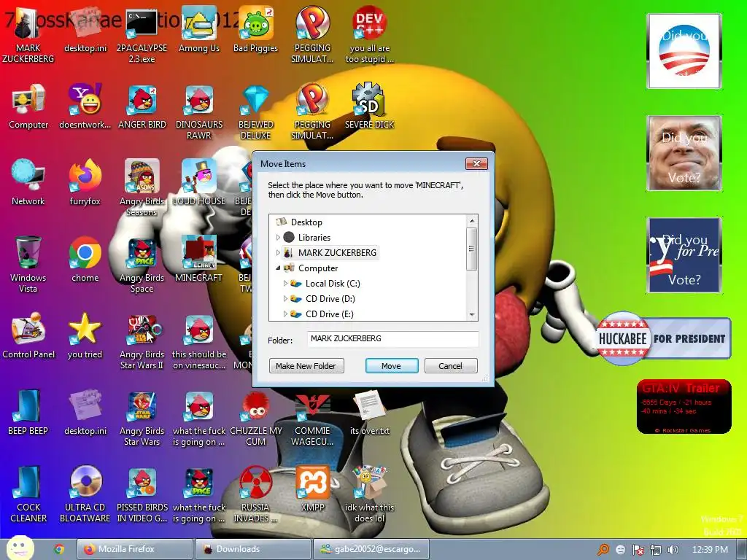Launch Chrome from quick launch bar
Screen dimensions: 747x560
tap(59, 549)
